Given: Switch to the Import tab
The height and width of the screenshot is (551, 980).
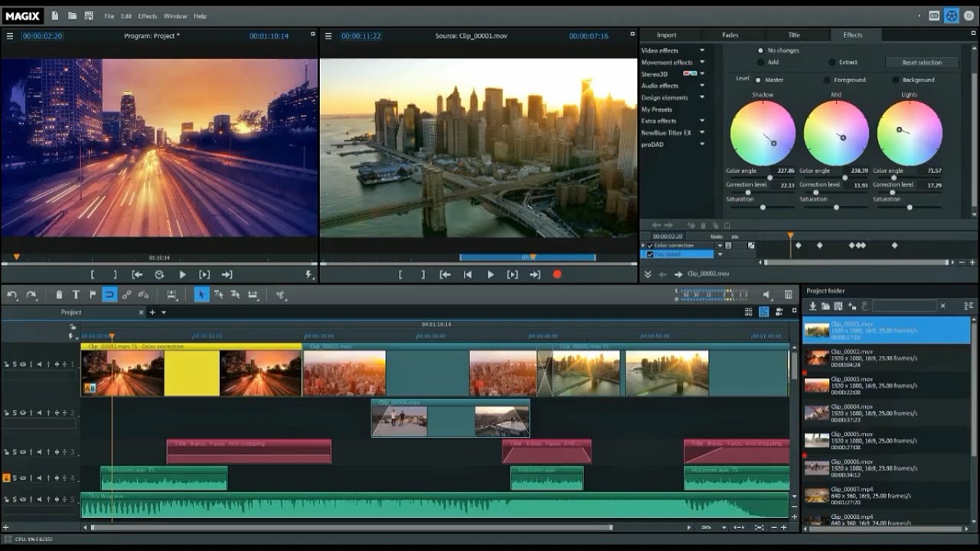Looking at the screenshot, I should point(666,35).
